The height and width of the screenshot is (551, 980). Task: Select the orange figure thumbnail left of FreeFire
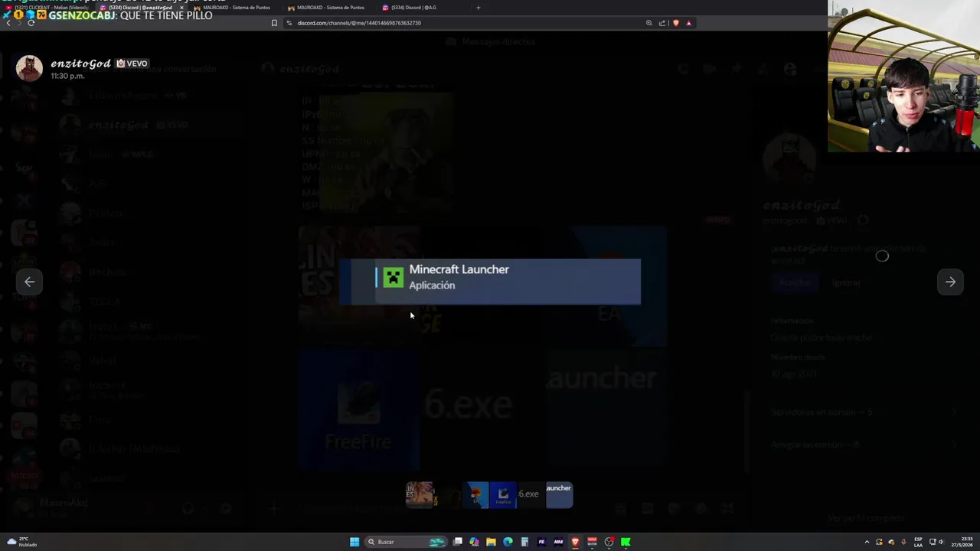(476, 494)
